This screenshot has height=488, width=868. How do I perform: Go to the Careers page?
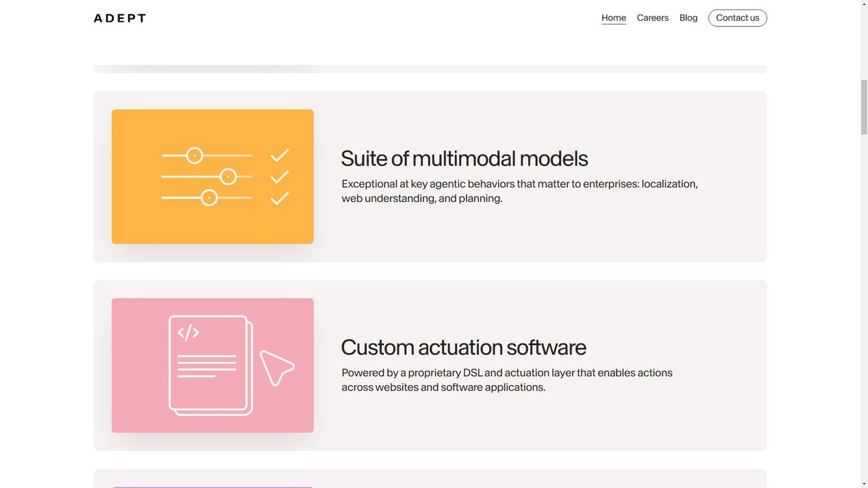click(x=652, y=18)
